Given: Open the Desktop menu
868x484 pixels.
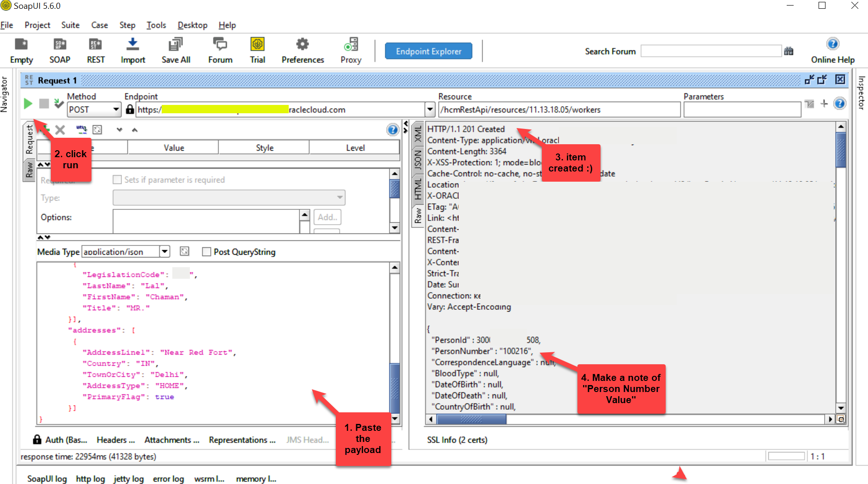Looking at the screenshot, I should [x=193, y=25].
